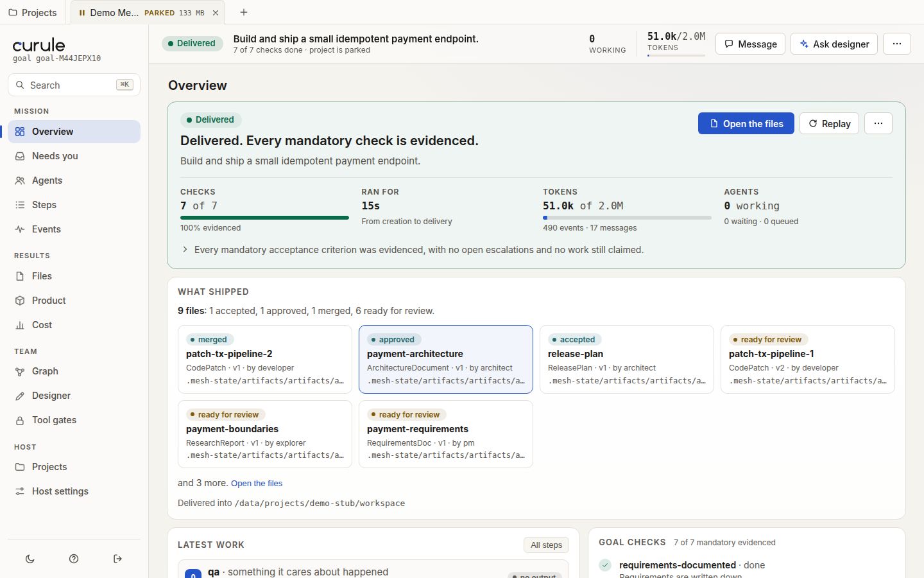Go to the Designer page
Viewport: 924px width, 578px height.
(74, 396)
